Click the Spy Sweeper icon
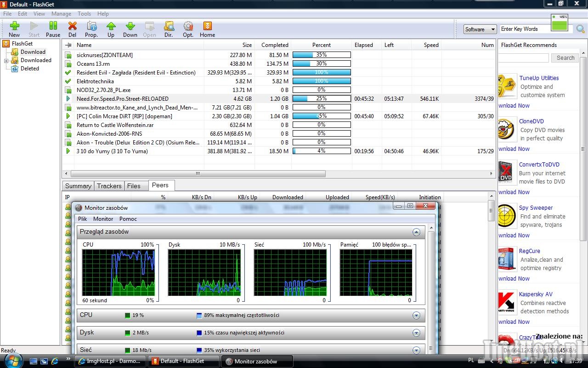Viewport: 588px width, 368px height. pos(507,216)
